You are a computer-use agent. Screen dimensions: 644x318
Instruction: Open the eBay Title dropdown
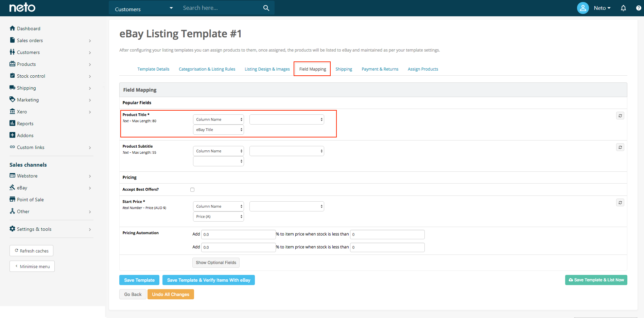coord(219,130)
